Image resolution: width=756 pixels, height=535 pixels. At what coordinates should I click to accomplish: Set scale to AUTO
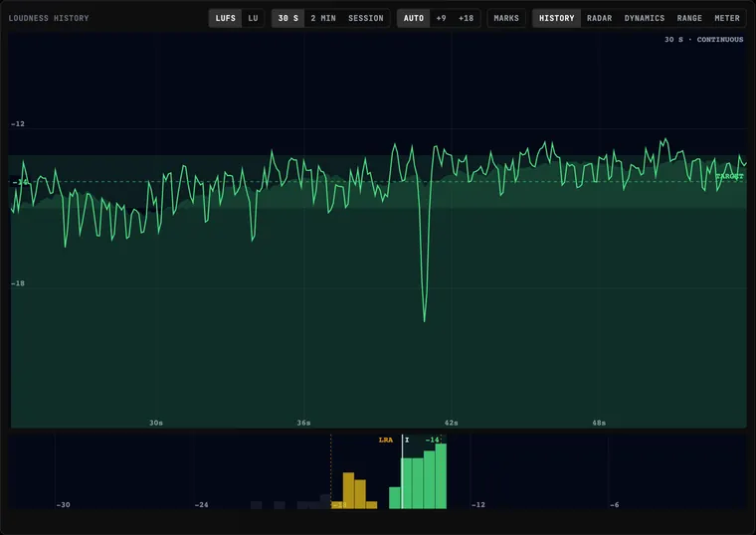413,18
